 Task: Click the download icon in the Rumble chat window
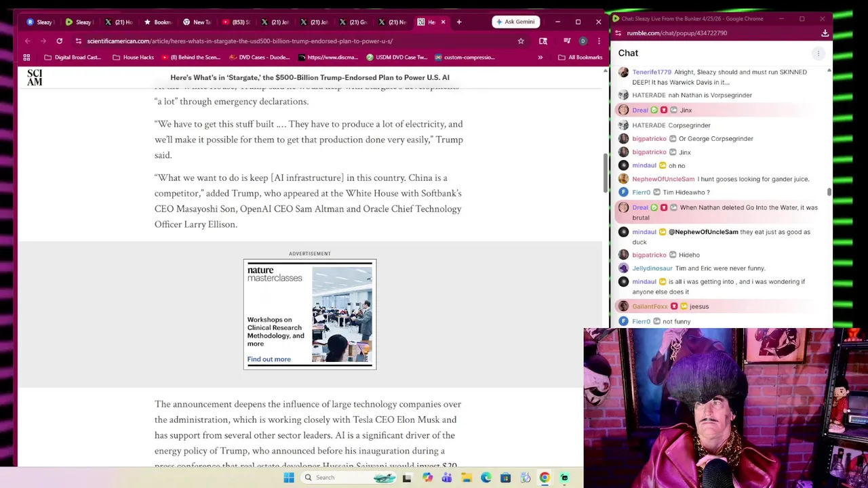click(825, 33)
